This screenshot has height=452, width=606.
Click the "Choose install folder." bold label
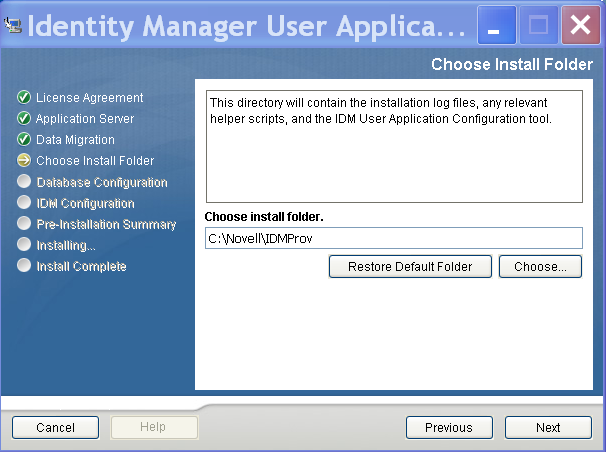(264, 217)
